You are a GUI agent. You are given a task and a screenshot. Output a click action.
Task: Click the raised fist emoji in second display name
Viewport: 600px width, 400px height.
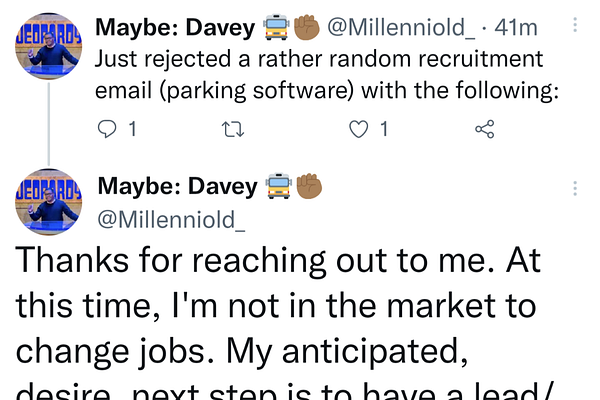tap(309, 187)
